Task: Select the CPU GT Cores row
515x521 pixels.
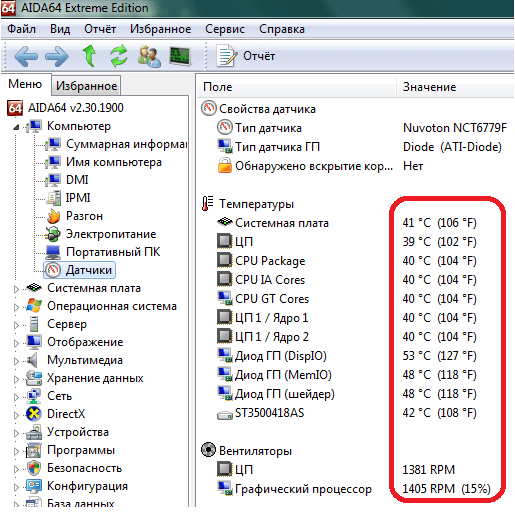Action: (x=347, y=299)
